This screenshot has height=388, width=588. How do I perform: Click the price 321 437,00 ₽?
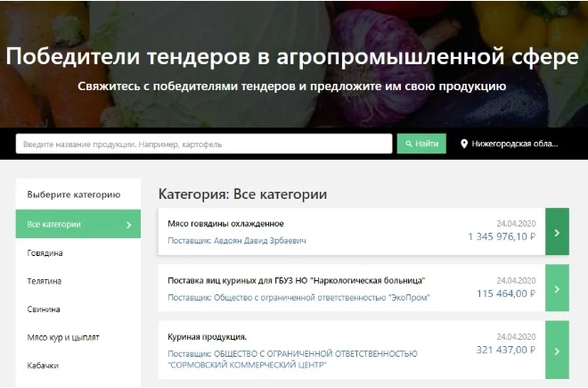point(506,350)
